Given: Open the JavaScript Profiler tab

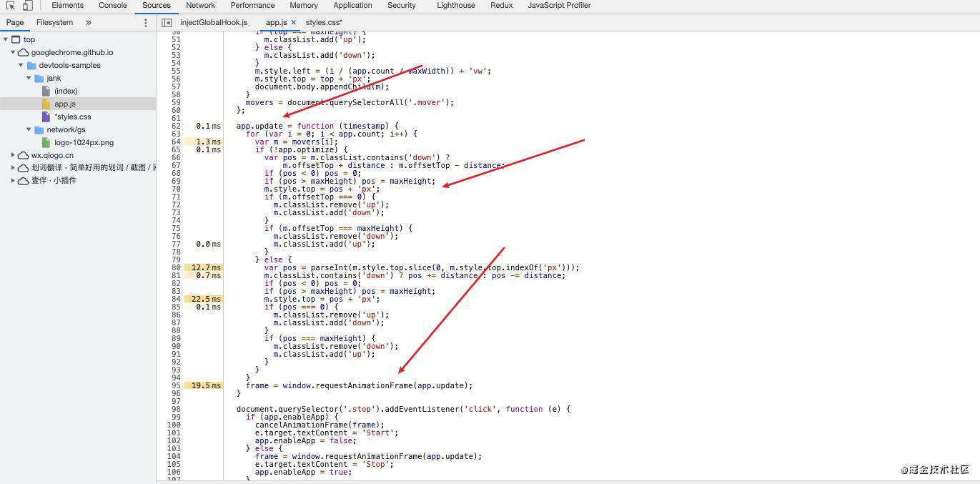Looking at the screenshot, I should pos(560,6).
